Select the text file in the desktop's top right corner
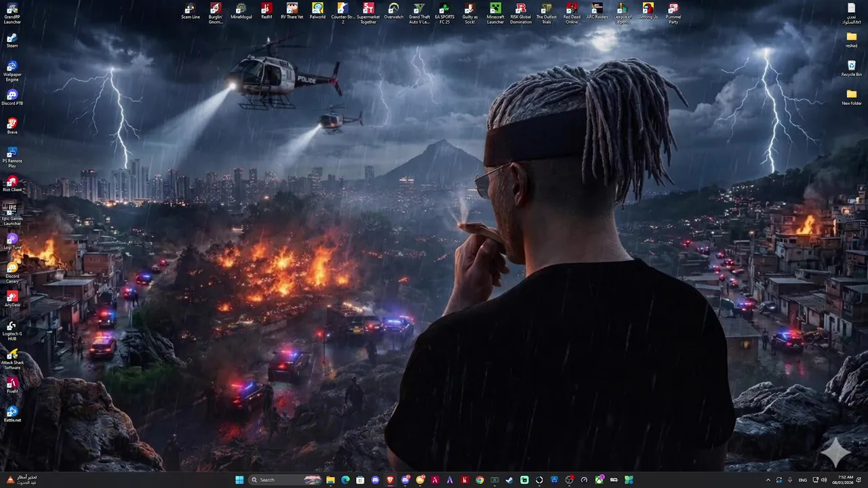 pyautogui.click(x=852, y=13)
